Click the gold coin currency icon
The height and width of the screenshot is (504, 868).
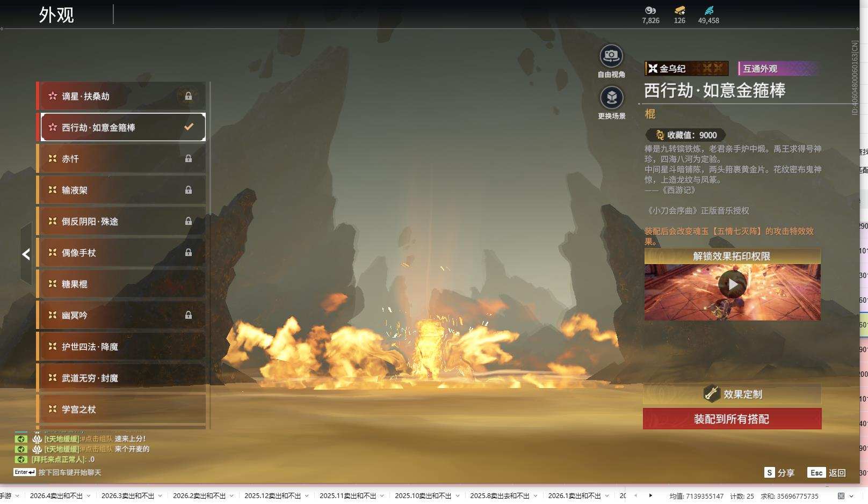679,10
